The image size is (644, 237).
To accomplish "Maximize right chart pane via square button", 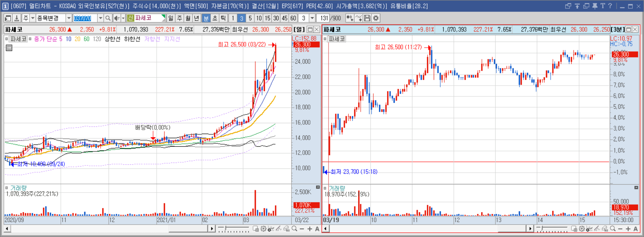I will point(628,30).
